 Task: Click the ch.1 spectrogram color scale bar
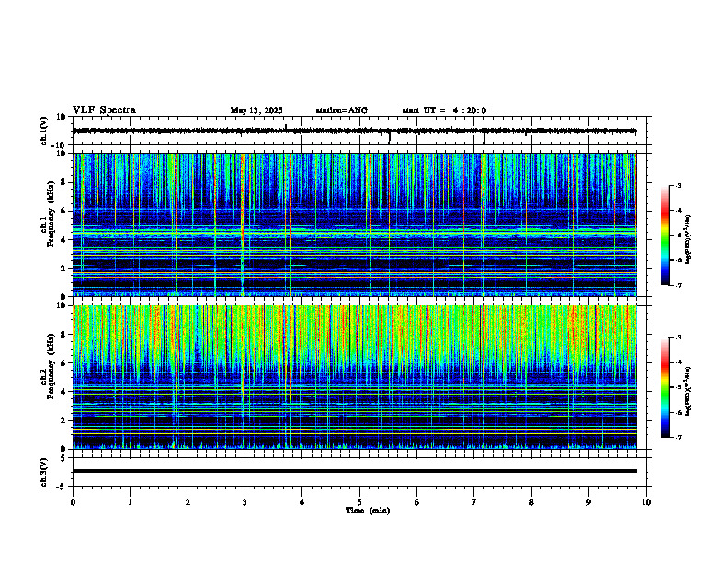[x=665, y=236]
